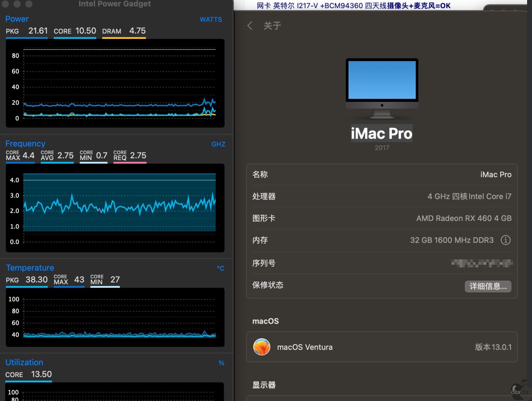The height and width of the screenshot is (401, 532).
Task: Click the WATTS unit label
Action: [211, 19]
